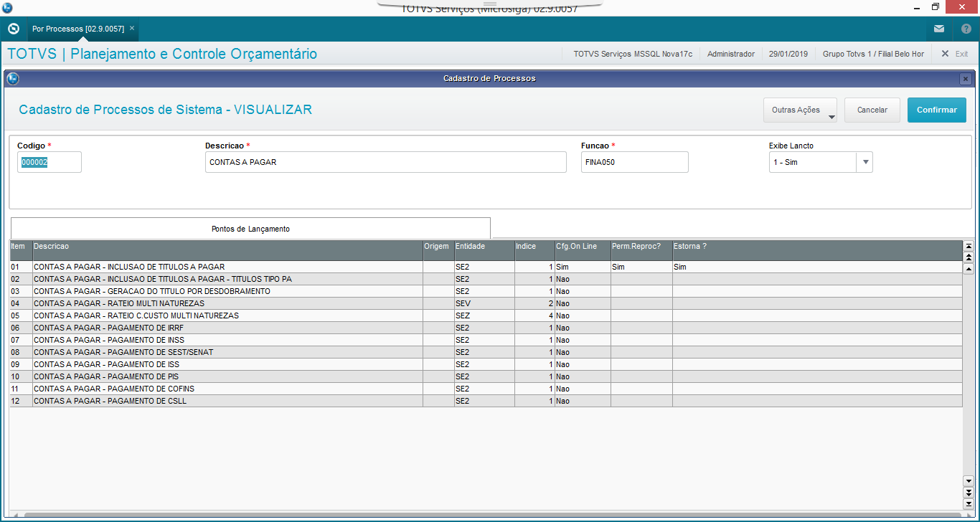Select row PAGAMENTO DE ISS
Image resolution: width=980 pixels, height=522 pixels.
tap(486, 364)
